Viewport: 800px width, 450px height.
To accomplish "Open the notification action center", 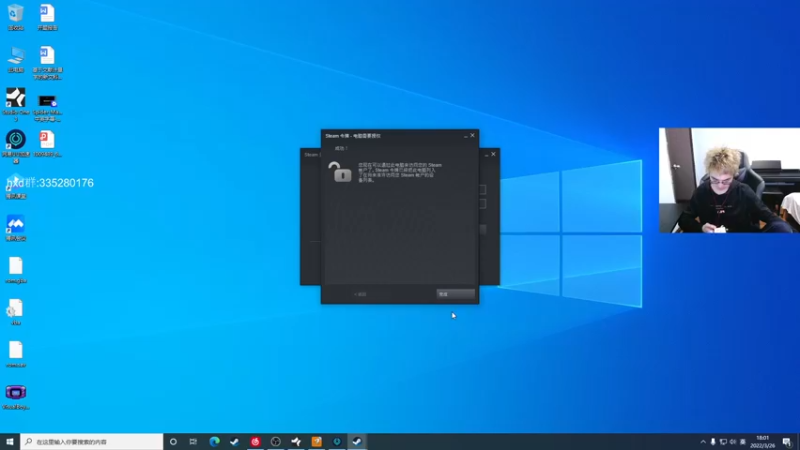I will (787, 442).
